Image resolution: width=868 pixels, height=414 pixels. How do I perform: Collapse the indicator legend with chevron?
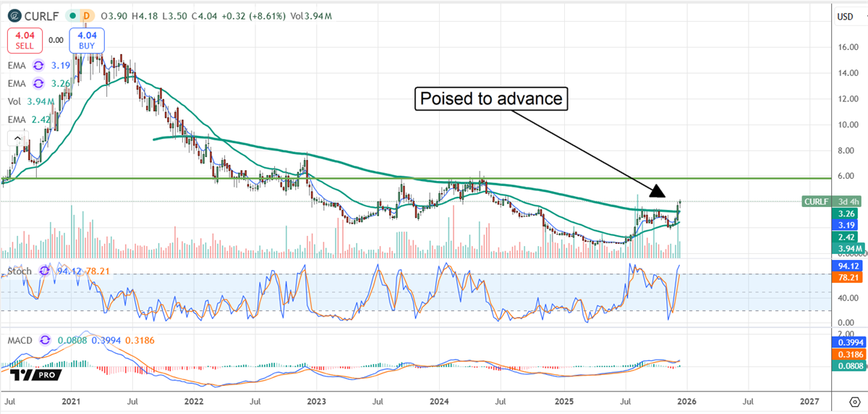click(x=14, y=138)
